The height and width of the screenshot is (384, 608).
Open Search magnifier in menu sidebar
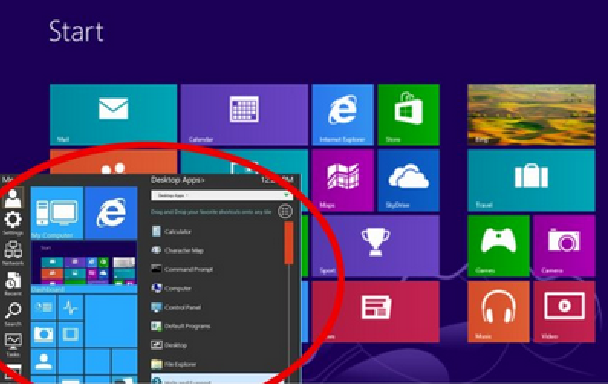[13, 314]
